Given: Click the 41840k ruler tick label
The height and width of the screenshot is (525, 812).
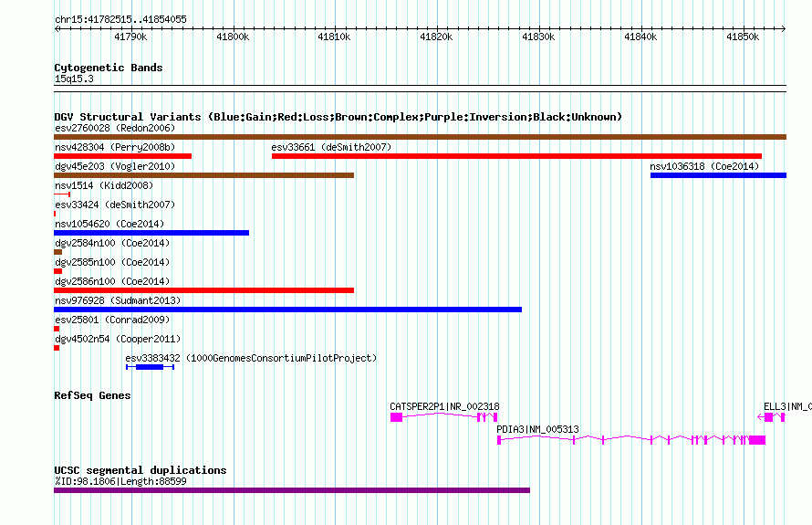Looking at the screenshot, I should pos(640,37).
